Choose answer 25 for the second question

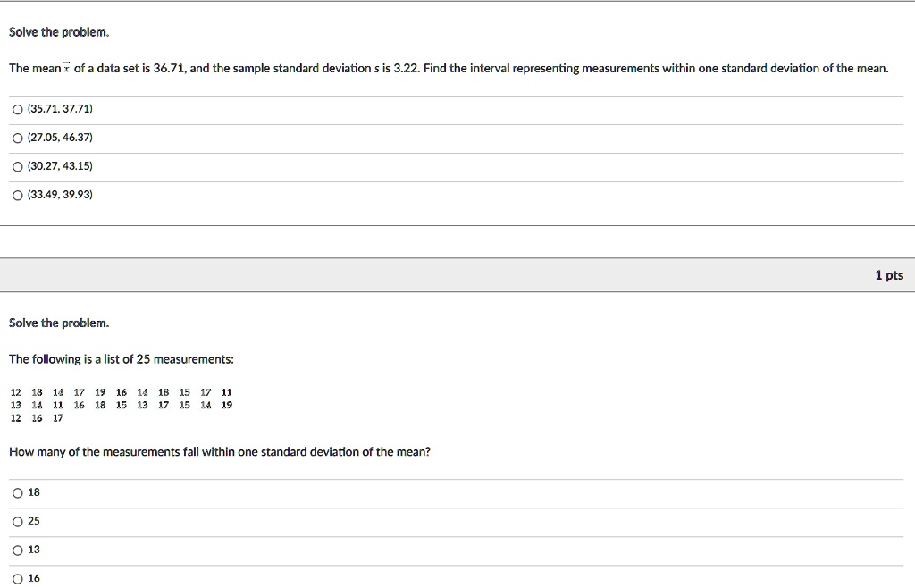click(x=17, y=521)
